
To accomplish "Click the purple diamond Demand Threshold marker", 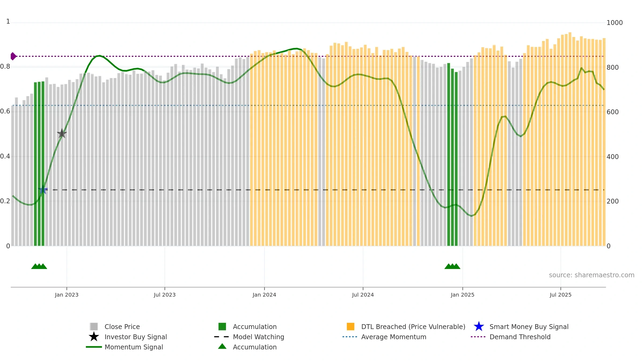I will coord(13,56).
